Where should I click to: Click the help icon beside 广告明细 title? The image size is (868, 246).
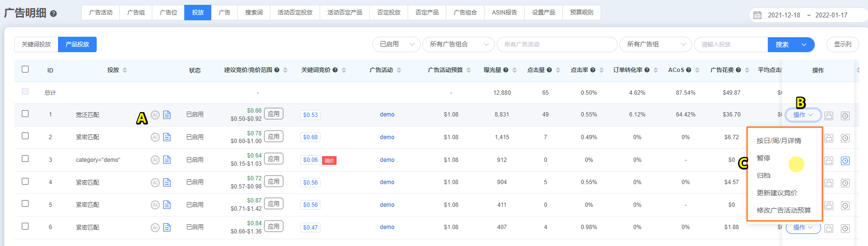point(54,14)
